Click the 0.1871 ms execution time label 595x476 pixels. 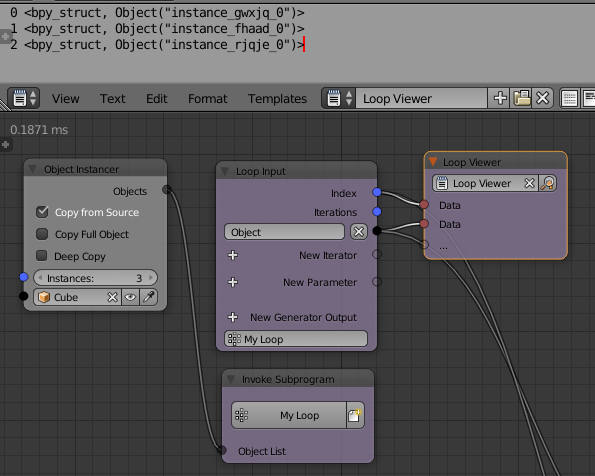[39, 130]
